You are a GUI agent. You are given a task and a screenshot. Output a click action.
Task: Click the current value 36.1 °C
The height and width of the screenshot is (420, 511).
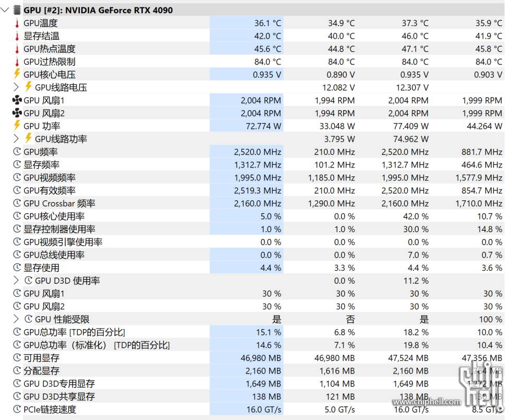pos(267,23)
